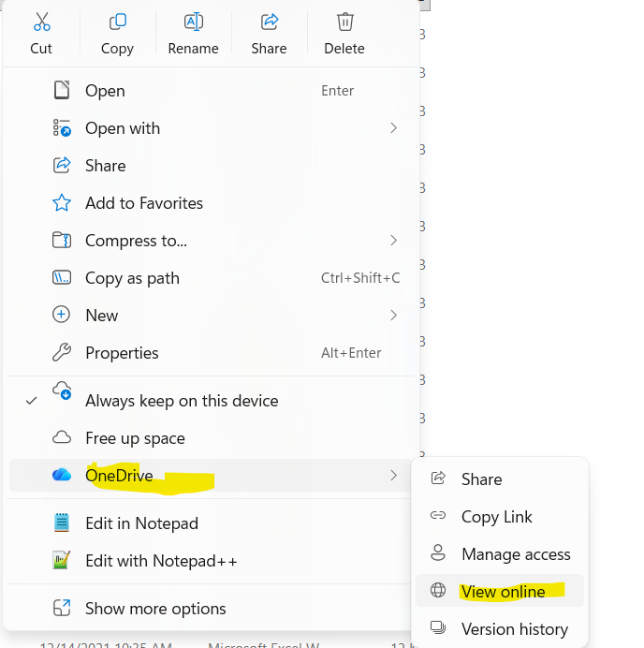This screenshot has height=648, width=644.
Task: Click the zip folder icon for Compress to
Action: (x=62, y=240)
